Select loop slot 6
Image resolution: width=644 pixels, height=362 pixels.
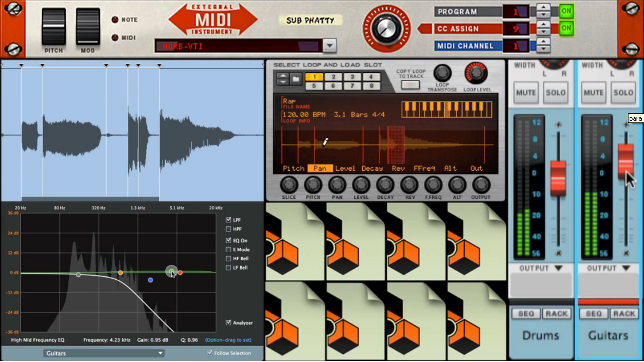[333, 86]
